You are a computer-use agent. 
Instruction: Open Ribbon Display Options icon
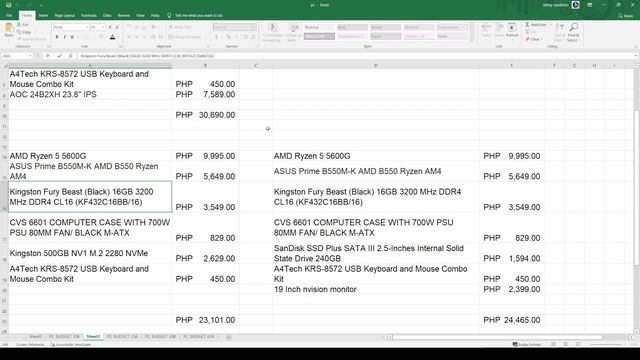click(590, 5)
